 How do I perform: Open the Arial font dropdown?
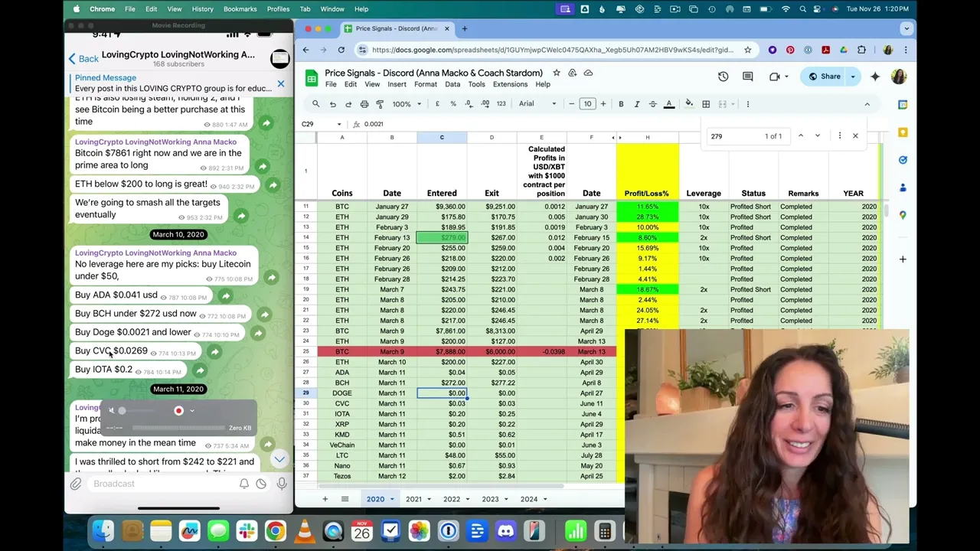[x=537, y=104]
